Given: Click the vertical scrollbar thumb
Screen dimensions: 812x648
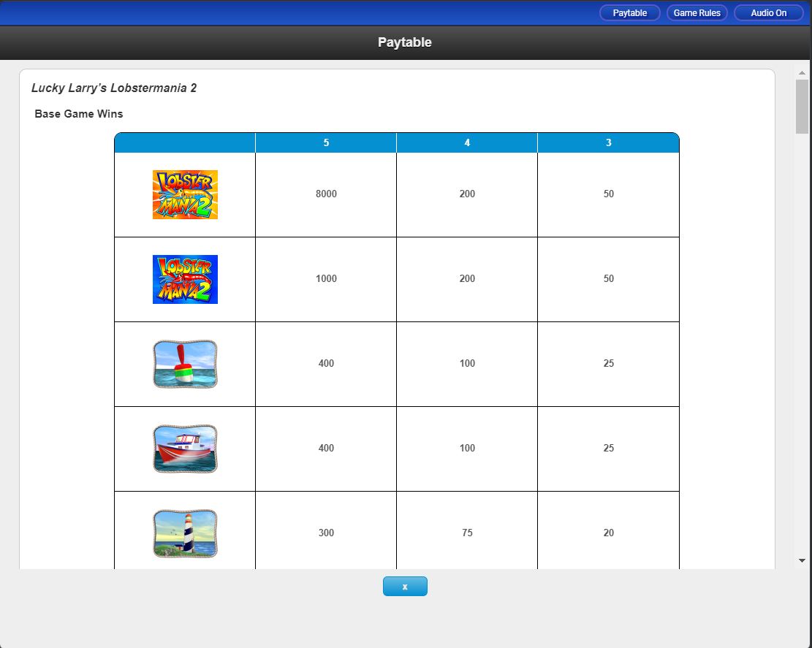Looking at the screenshot, I should pos(802,107).
